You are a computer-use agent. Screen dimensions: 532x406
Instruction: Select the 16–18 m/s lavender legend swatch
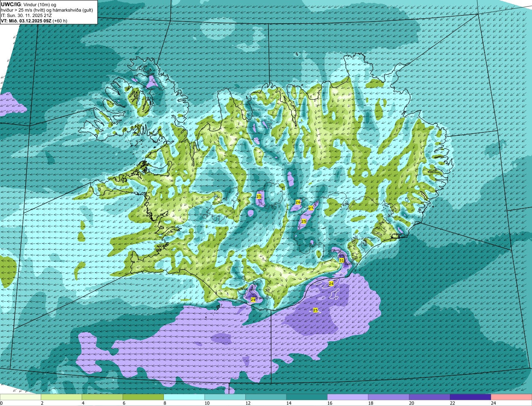[348, 397]
